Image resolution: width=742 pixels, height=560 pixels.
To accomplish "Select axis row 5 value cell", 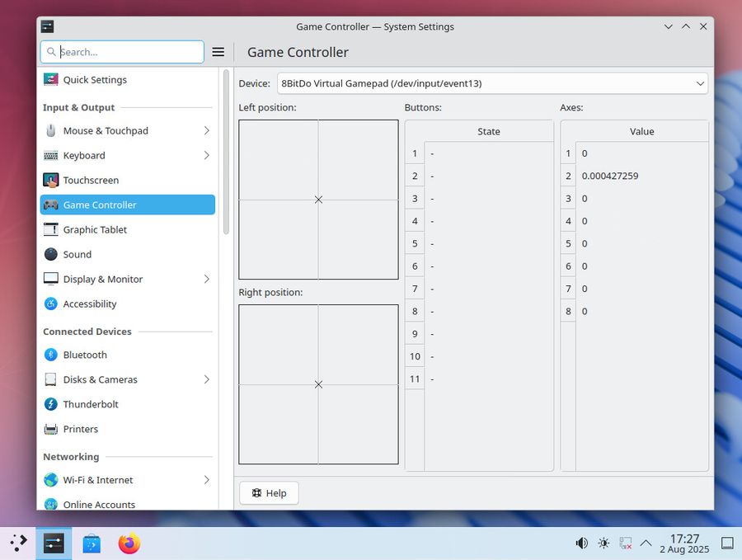I will tap(641, 244).
